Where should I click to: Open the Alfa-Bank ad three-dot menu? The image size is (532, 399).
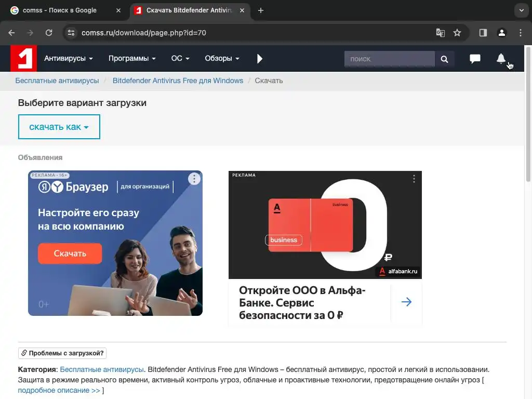coord(414,179)
